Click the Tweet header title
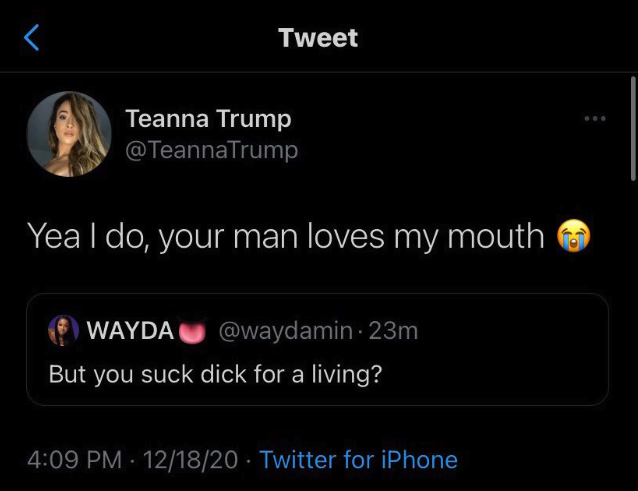This screenshot has width=638, height=491. 318,38
